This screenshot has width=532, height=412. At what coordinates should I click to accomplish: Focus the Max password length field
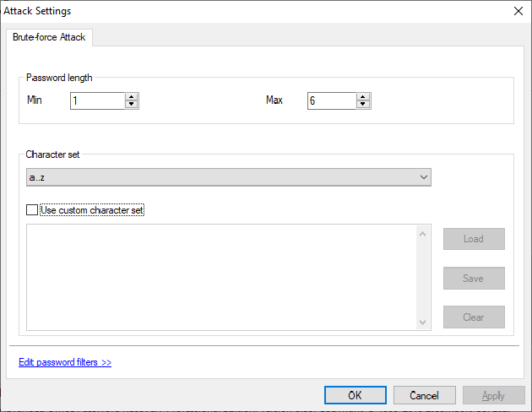click(x=331, y=100)
